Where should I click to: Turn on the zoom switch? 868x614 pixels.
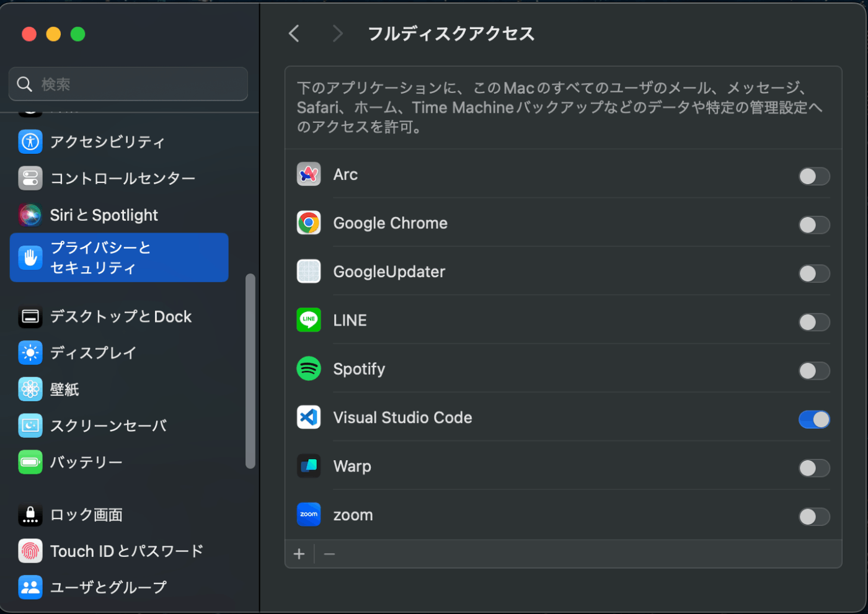814,517
